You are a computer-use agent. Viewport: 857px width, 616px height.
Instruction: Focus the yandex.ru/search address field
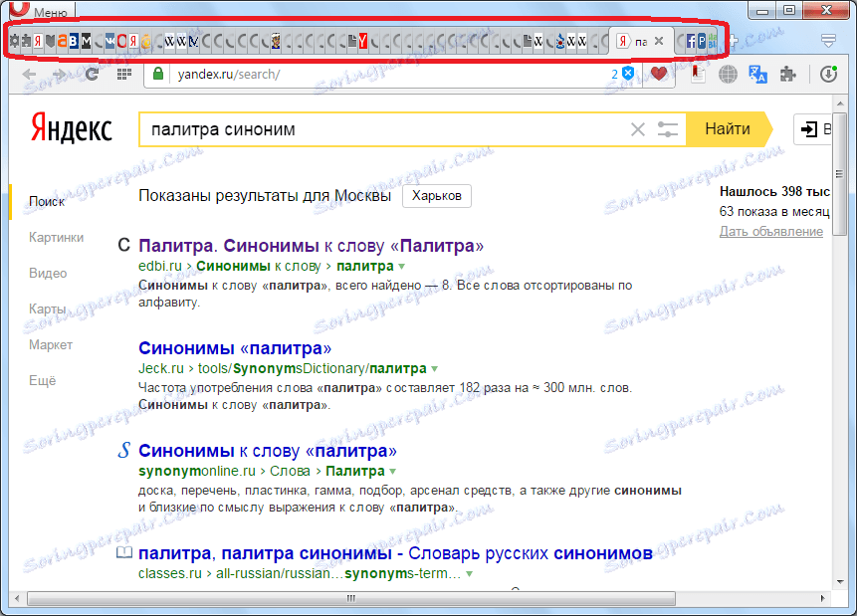382,75
